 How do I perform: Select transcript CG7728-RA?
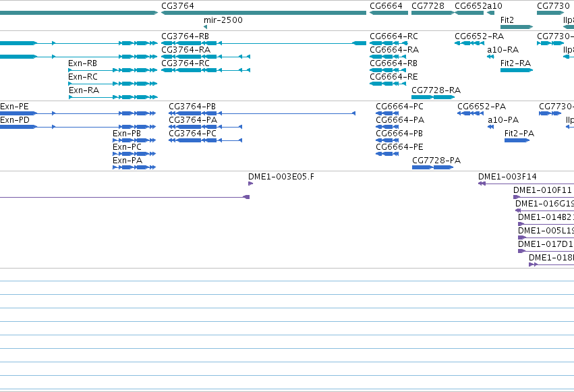(433, 97)
